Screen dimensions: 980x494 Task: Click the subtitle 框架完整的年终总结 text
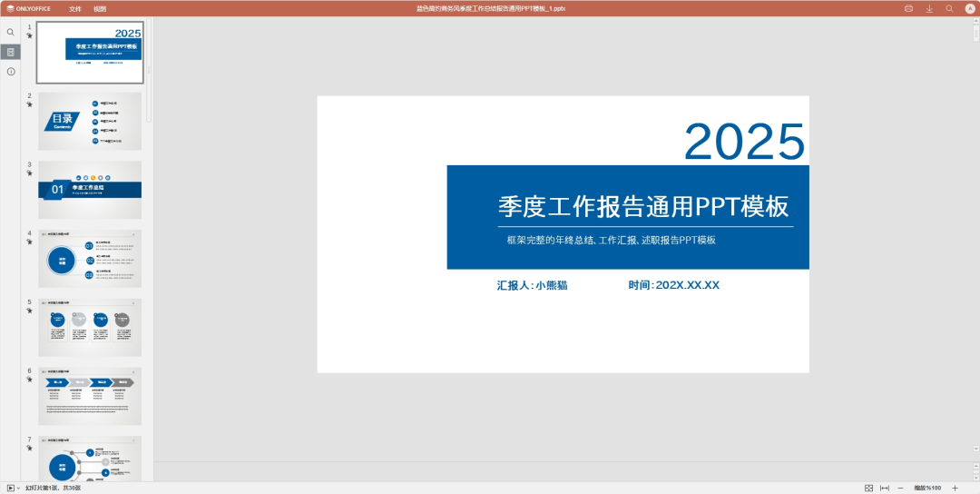(x=612, y=240)
